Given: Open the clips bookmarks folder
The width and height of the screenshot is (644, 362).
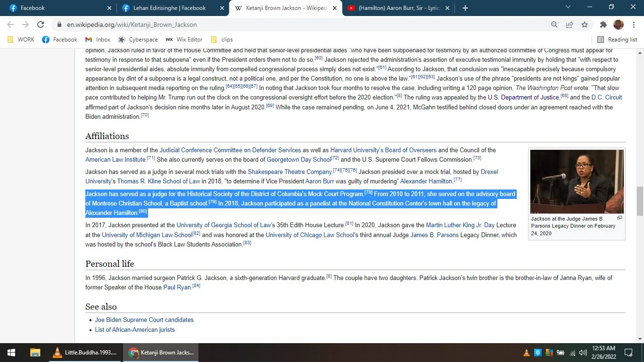Looking at the screenshot, I should pyautogui.click(x=222, y=40).
